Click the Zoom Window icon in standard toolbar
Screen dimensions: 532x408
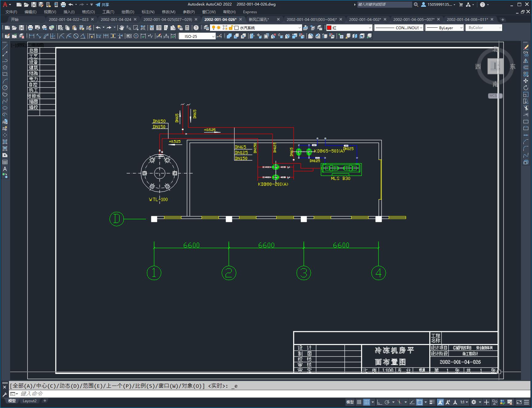point(136,28)
